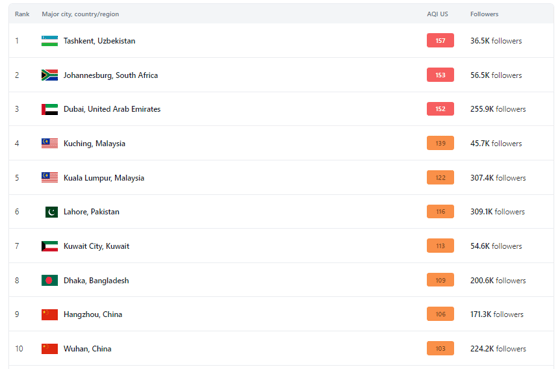Viewport: 560px width, 369px height.
Task: Open the Tashkent, Uzbekistan city link
Action: pos(99,41)
